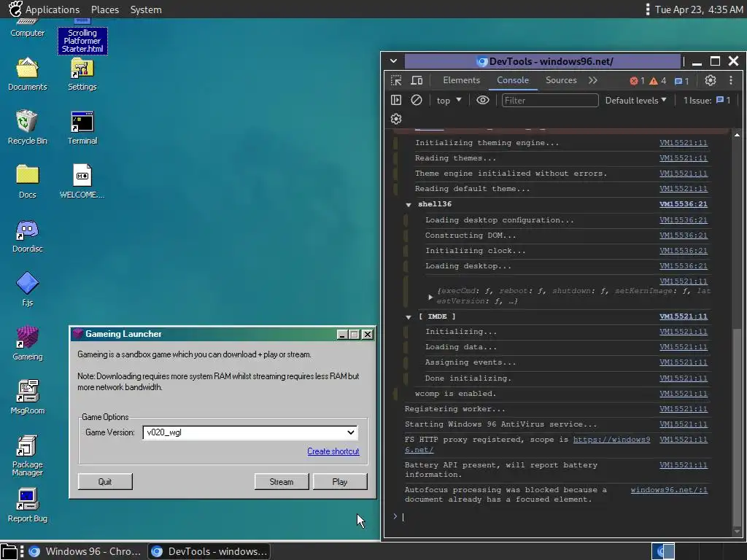This screenshot has width=747, height=560.
Task: Open the DevTools three-dot customize menu
Action: click(x=731, y=80)
